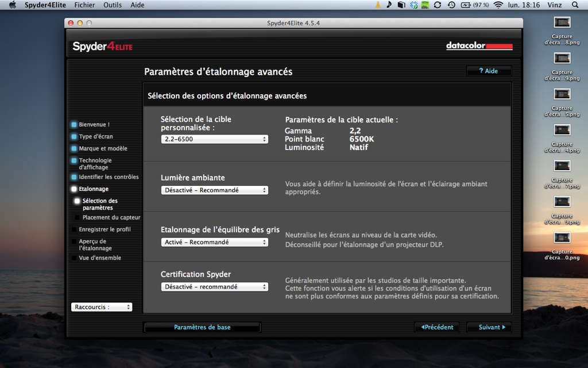This screenshot has width=588, height=368.
Task: Open the Certification Spyder dropdown
Action: [x=214, y=287]
